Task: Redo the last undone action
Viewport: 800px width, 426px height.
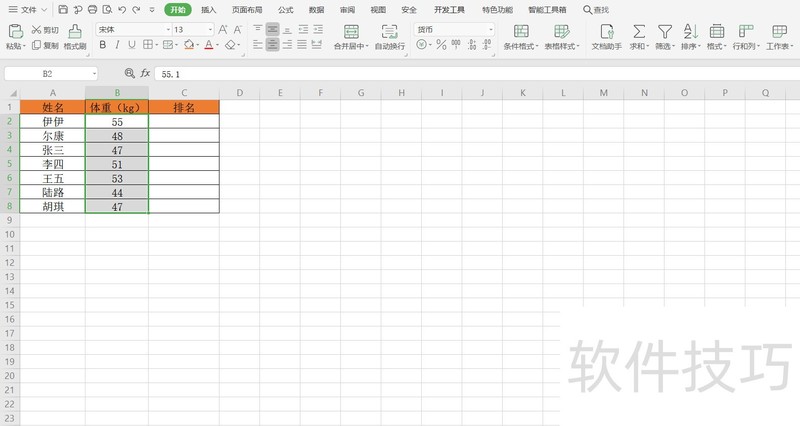Action: (x=136, y=9)
